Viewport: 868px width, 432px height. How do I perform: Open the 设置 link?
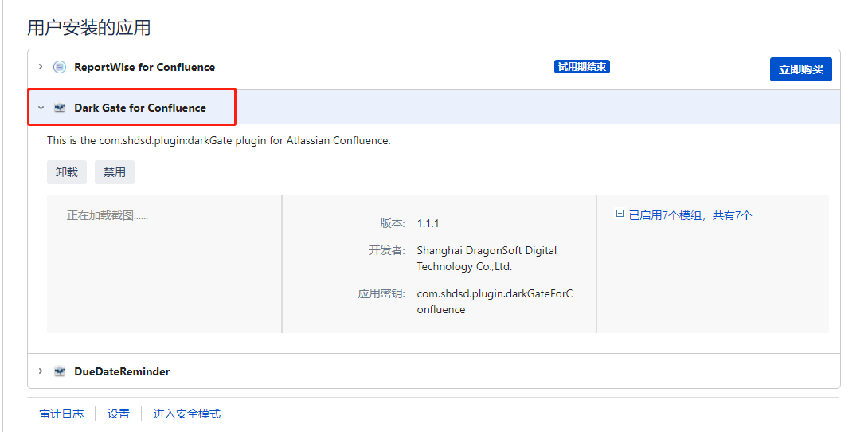[119, 414]
